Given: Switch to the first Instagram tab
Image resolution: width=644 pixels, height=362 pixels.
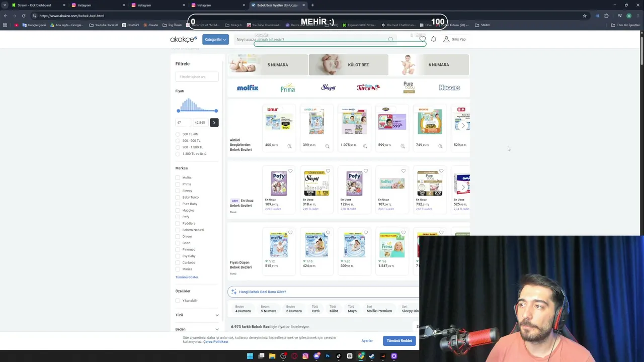Looking at the screenshot, I should (98, 5).
